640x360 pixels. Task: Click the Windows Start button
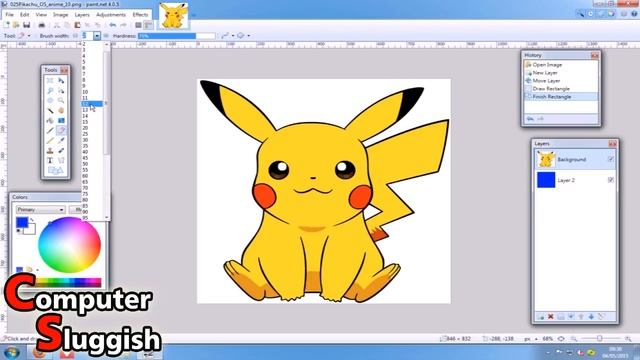pos(11,352)
